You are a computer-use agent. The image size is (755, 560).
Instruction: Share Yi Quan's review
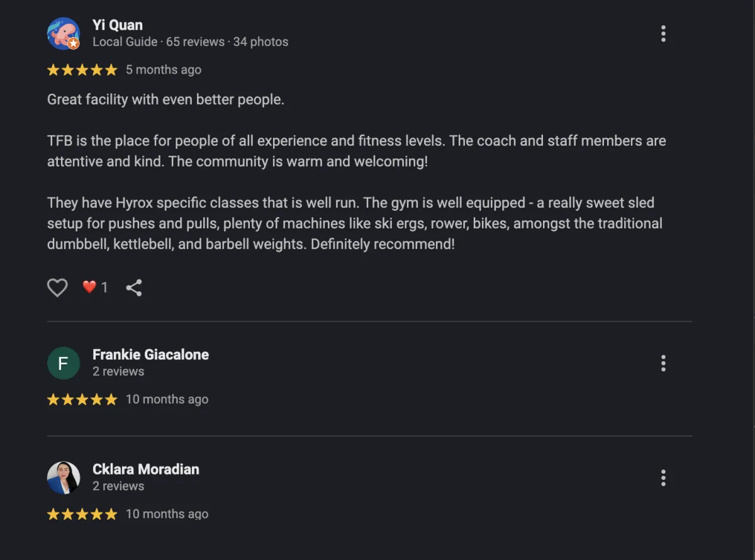point(134,288)
